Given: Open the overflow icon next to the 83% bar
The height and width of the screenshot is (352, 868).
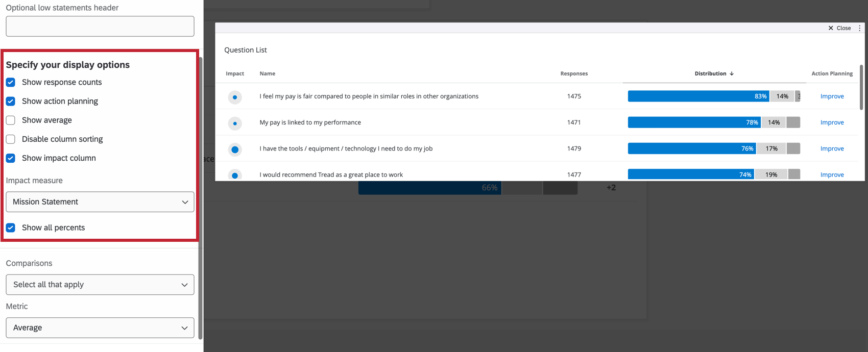Looking at the screenshot, I should point(798,96).
